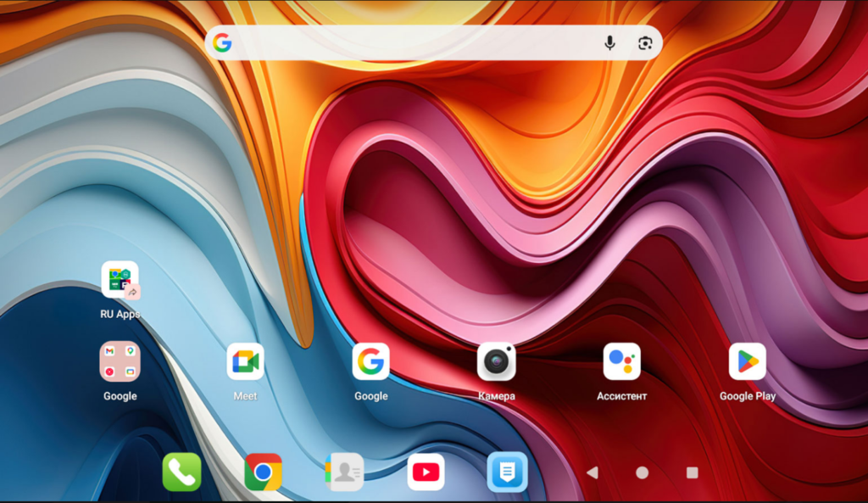Open the Contacts app in the dock
868x503 pixels.
point(344,472)
